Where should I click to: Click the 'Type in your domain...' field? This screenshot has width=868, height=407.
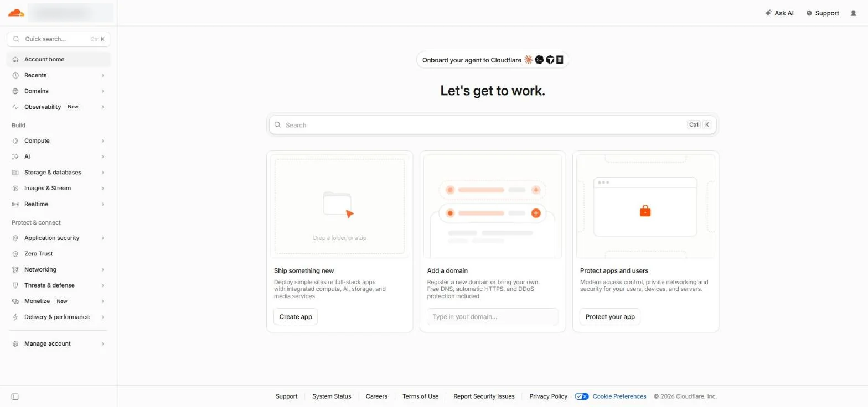493,317
